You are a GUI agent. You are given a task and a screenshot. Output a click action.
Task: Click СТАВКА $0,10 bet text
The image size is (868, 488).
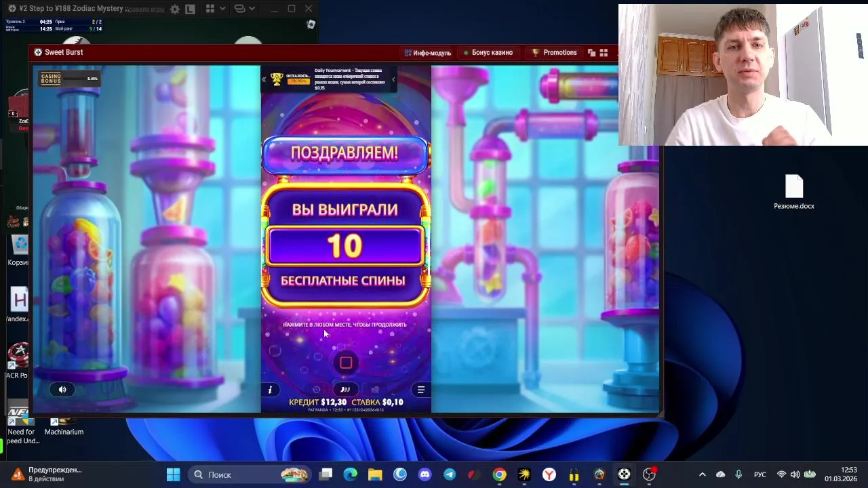click(378, 402)
